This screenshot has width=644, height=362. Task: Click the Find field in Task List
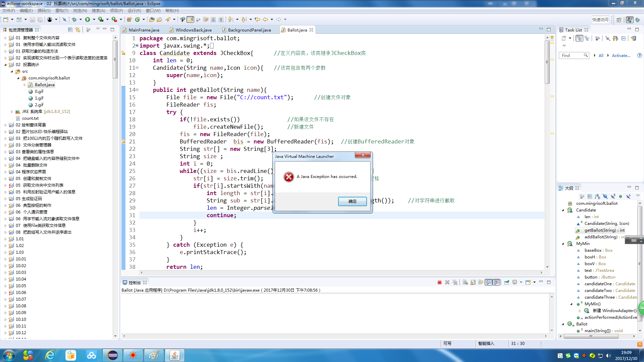click(x=574, y=55)
